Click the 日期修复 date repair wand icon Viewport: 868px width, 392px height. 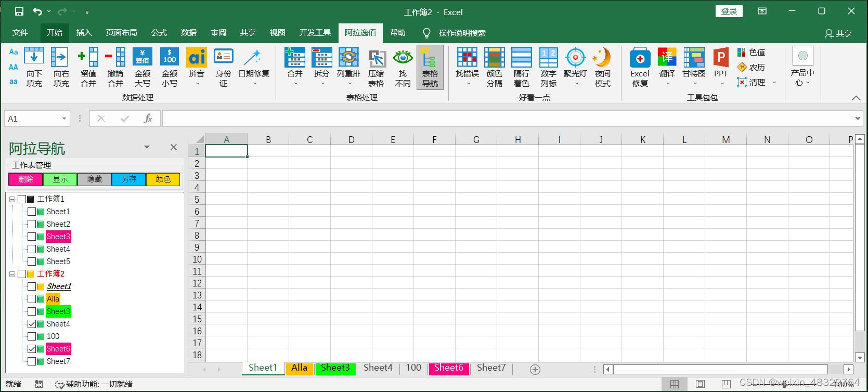click(x=253, y=57)
